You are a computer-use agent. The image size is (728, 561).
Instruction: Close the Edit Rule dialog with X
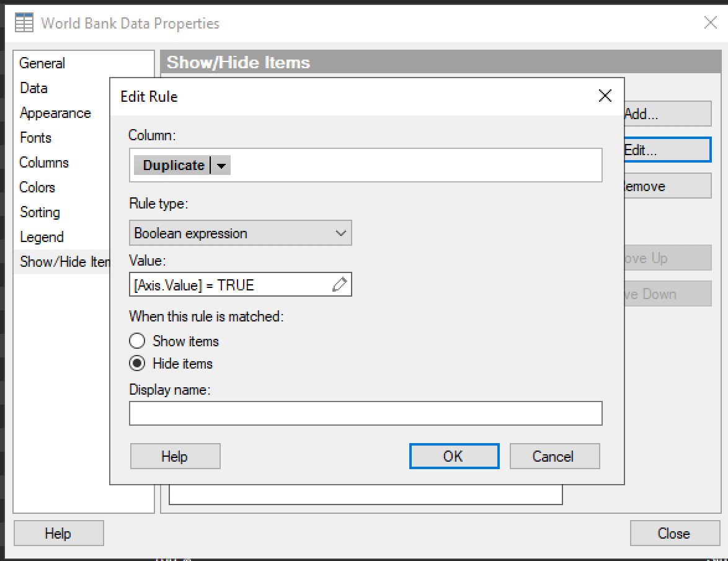605,96
